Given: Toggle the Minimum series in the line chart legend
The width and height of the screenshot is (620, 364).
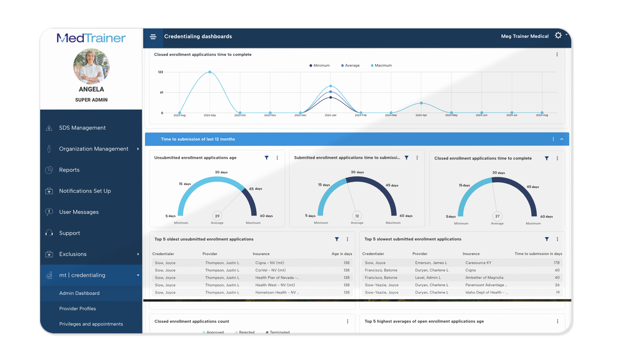Looking at the screenshot, I should pos(320,65).
